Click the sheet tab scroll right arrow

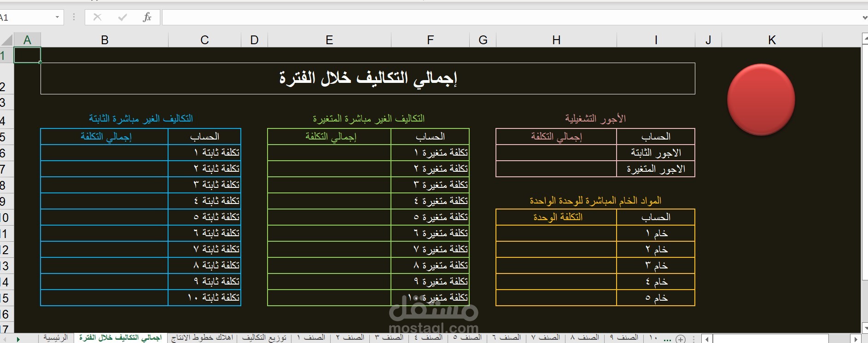tap(18, 339)
